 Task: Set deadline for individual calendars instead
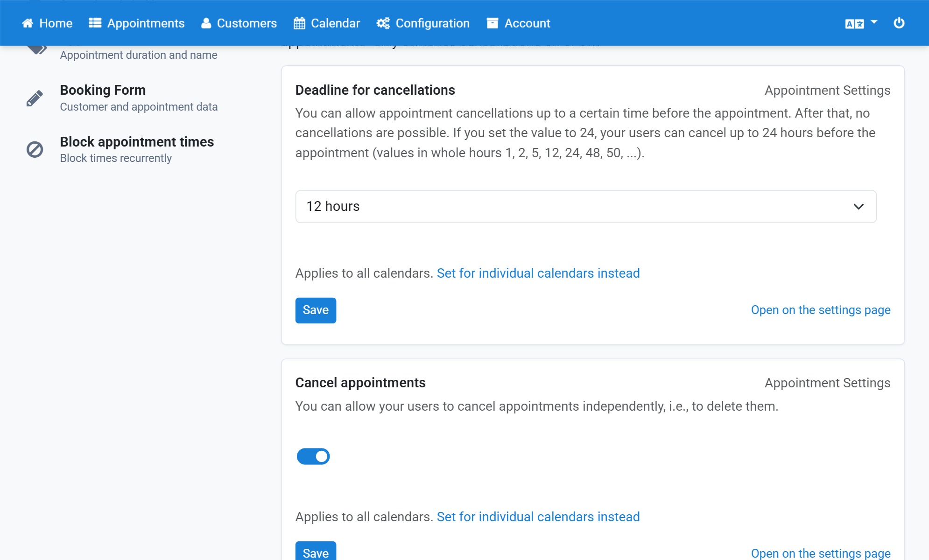pyautogui.click(x=538, y=273)
